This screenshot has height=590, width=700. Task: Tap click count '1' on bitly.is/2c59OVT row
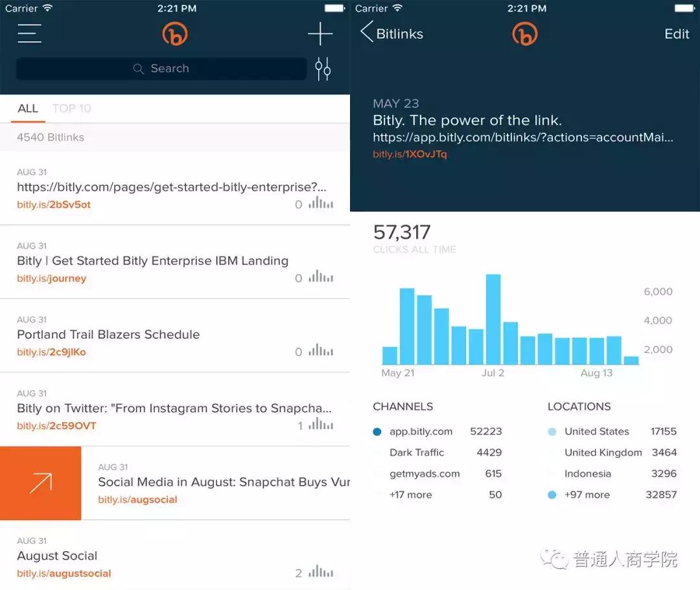coord(300,426)
